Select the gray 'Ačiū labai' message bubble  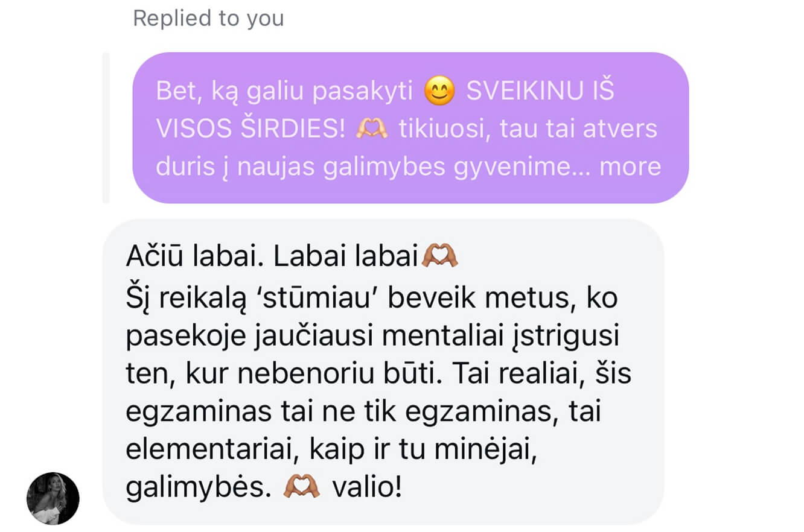[383, 372]
